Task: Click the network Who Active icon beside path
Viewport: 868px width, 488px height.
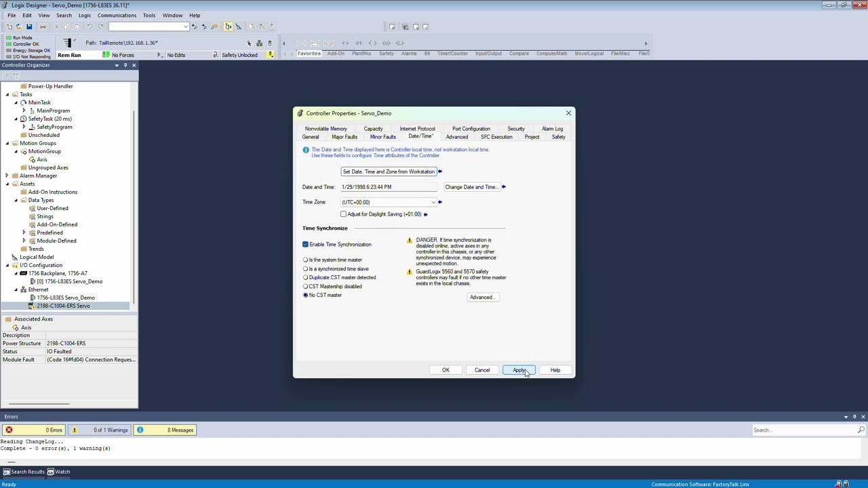Action: click(259, 43)
